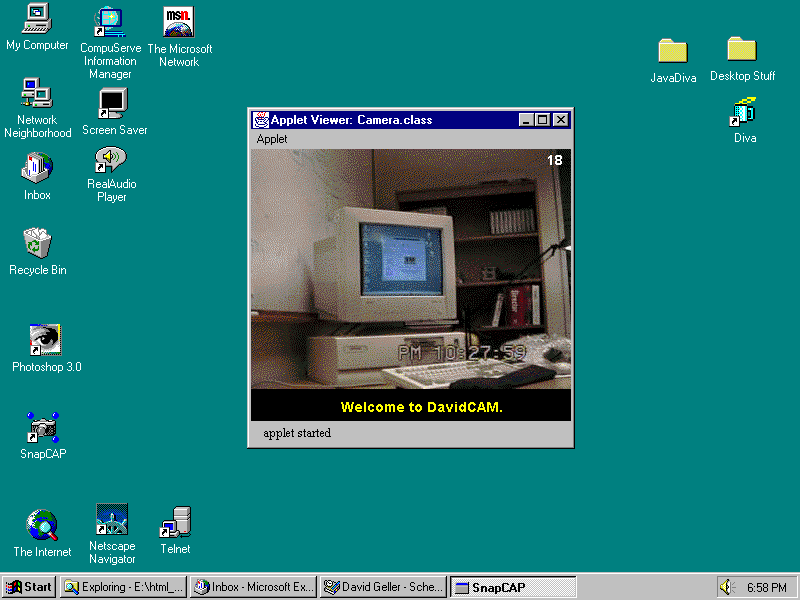
Task: Open the JavaDiva folder
Action: (x=673, y=51)
